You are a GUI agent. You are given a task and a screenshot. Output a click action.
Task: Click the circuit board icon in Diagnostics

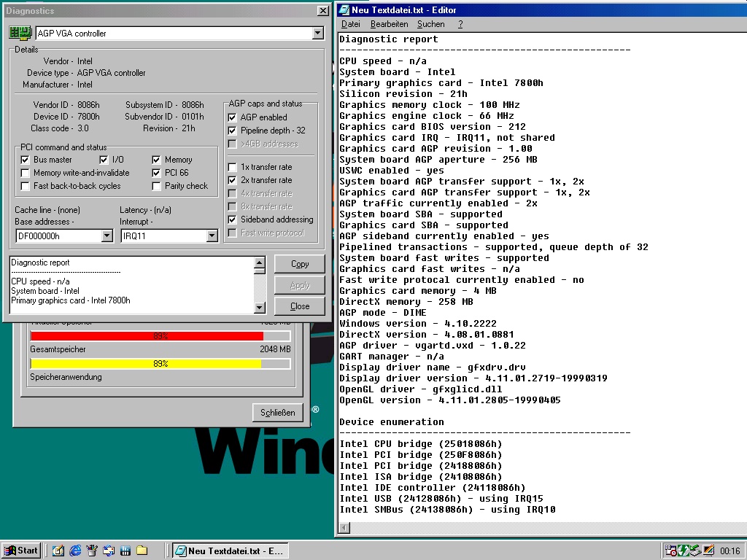pyautogui.click(x=20, y=33)
